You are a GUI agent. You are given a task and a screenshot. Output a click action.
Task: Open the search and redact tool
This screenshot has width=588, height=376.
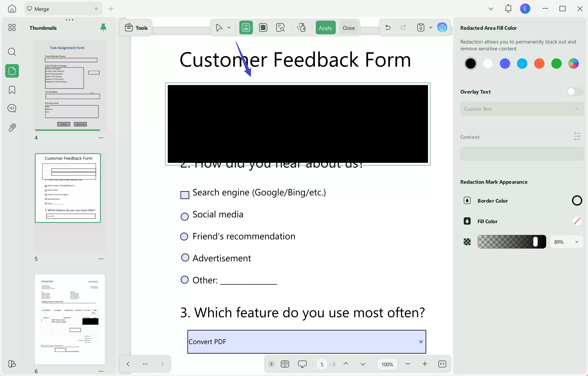280,28
